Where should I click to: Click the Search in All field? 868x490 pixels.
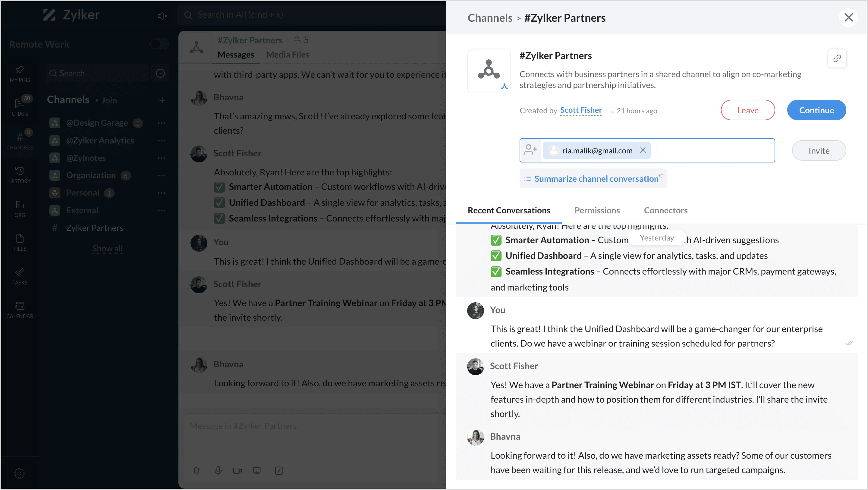pos(312,15)
